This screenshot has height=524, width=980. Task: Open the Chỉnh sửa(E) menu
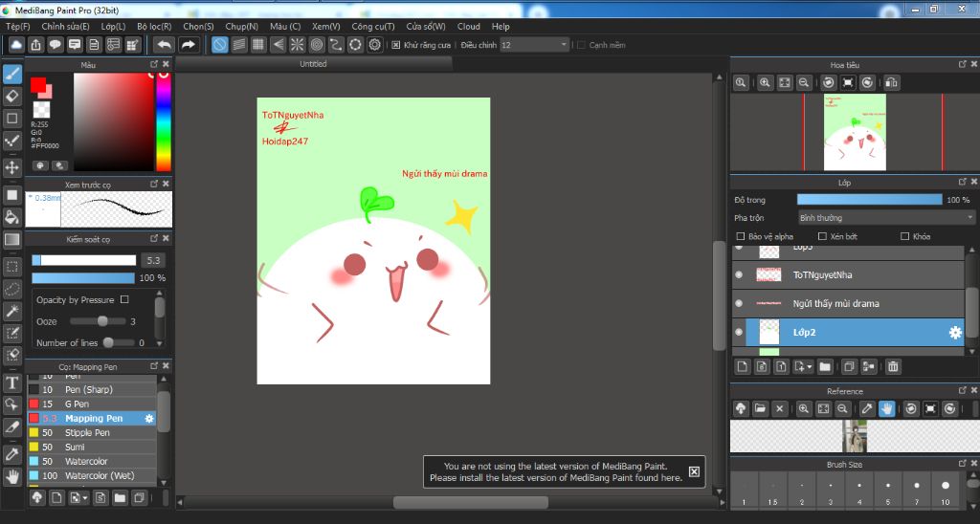[x=65, y=26]
